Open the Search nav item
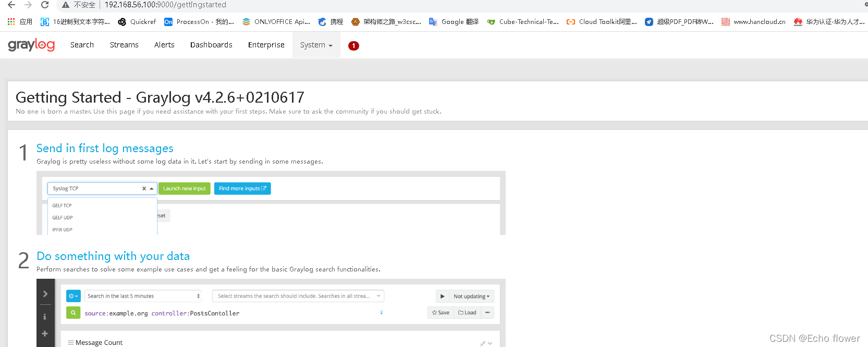The width and height of the screenshot is (868, 347). click(82, 45)
